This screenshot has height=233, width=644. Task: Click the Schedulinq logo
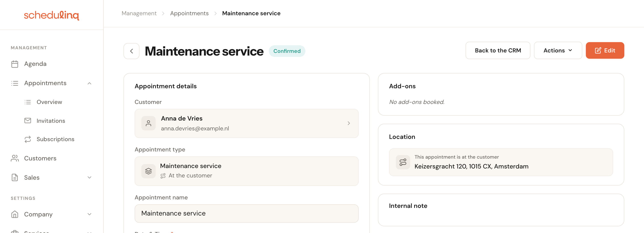tap(51, 15)
